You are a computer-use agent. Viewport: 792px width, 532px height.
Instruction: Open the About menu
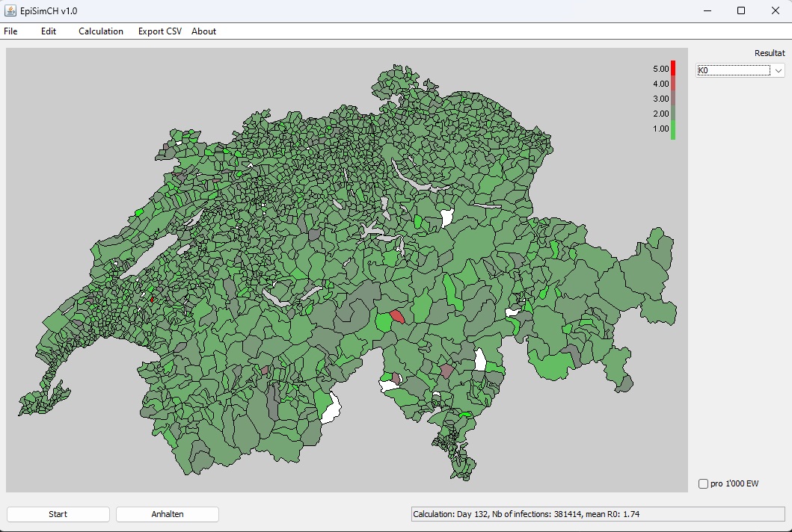click(203, 31)
